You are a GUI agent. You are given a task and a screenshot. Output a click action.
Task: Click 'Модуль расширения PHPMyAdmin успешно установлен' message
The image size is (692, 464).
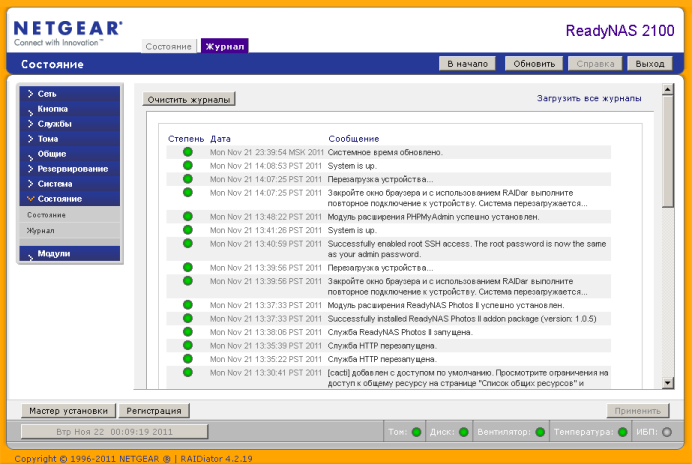pyautogui.click(x=433, y=217)
